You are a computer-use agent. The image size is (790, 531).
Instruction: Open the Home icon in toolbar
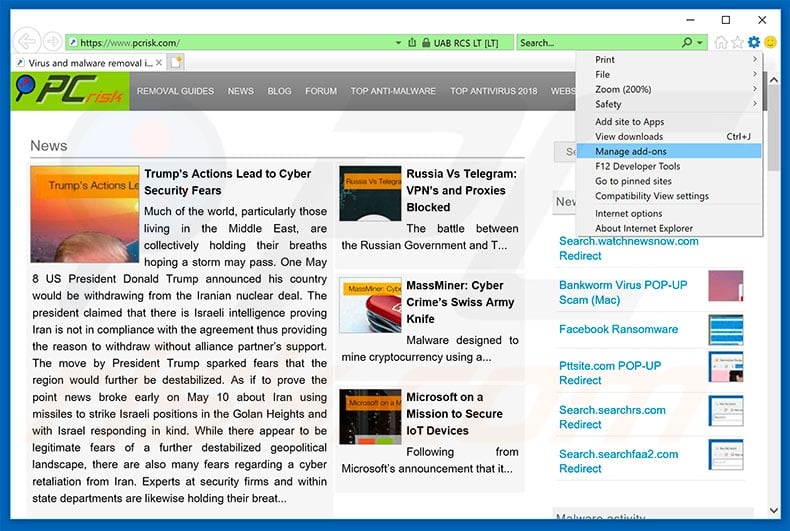point(721,42)
